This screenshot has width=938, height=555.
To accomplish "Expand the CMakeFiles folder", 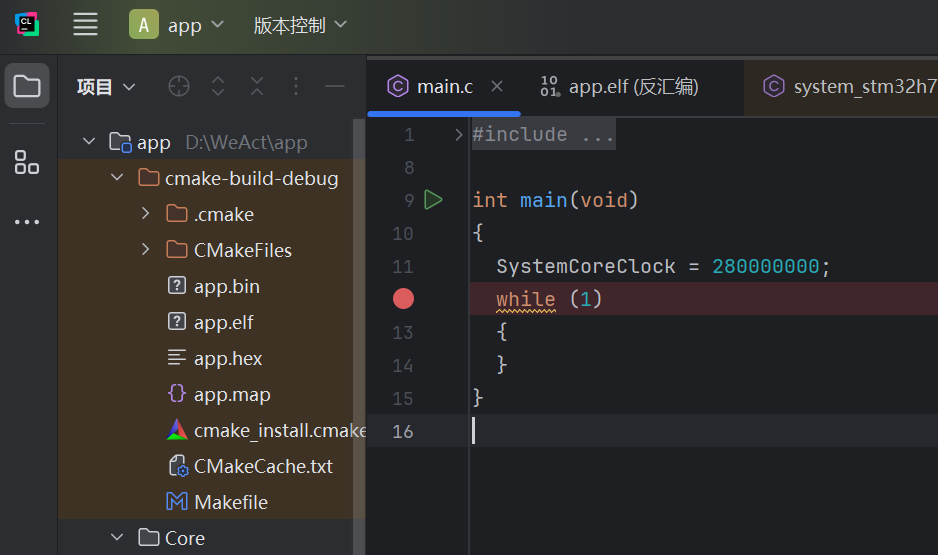I will 145,249.
